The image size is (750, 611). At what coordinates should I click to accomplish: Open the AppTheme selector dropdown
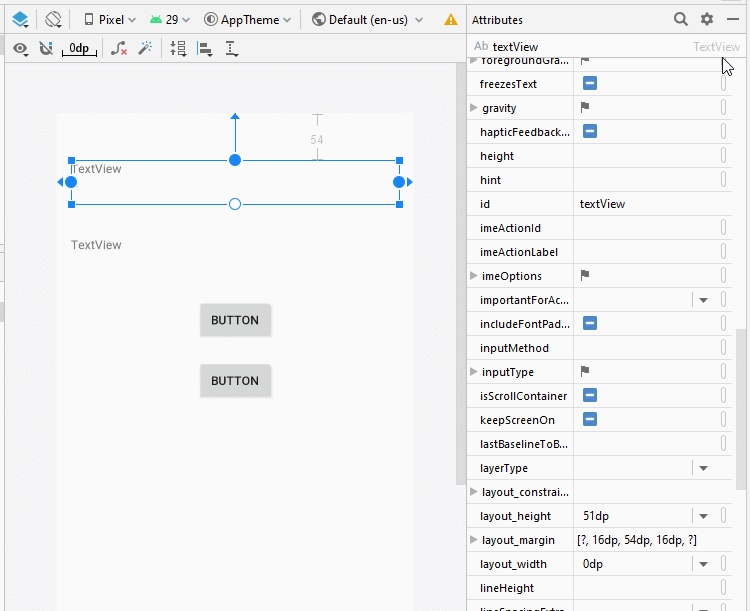(247, 20)
